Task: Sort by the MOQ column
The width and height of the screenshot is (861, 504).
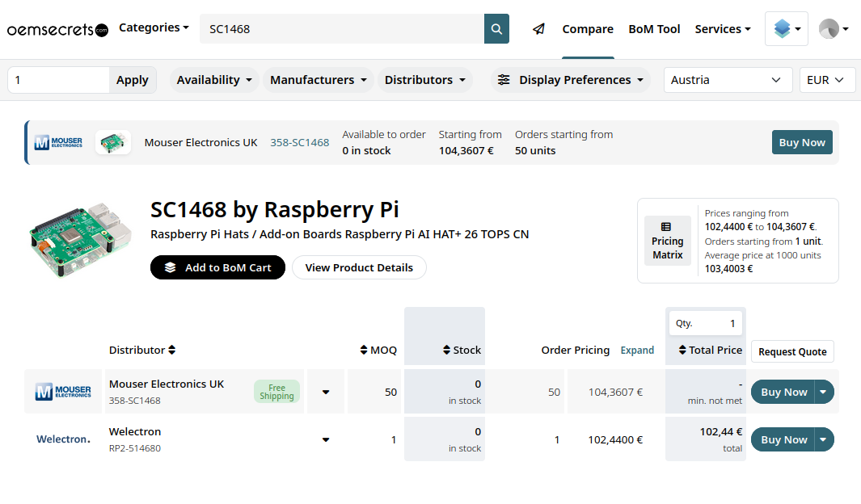Action: click(378, 350)
